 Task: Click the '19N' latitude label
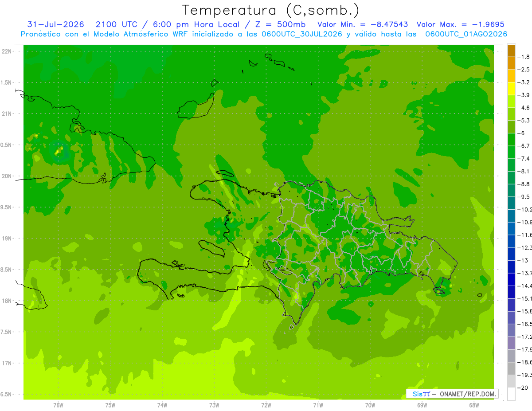click(x=7, y=238)
